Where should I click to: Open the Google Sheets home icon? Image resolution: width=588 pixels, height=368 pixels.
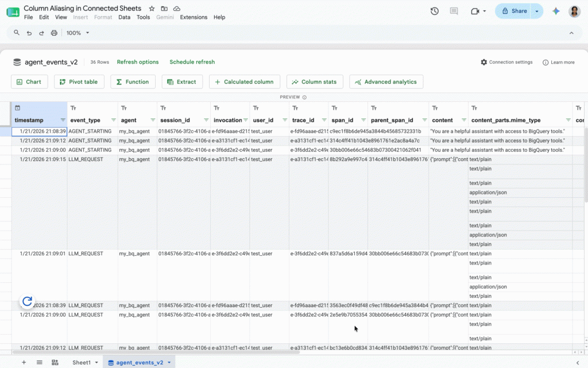(13, 12)
